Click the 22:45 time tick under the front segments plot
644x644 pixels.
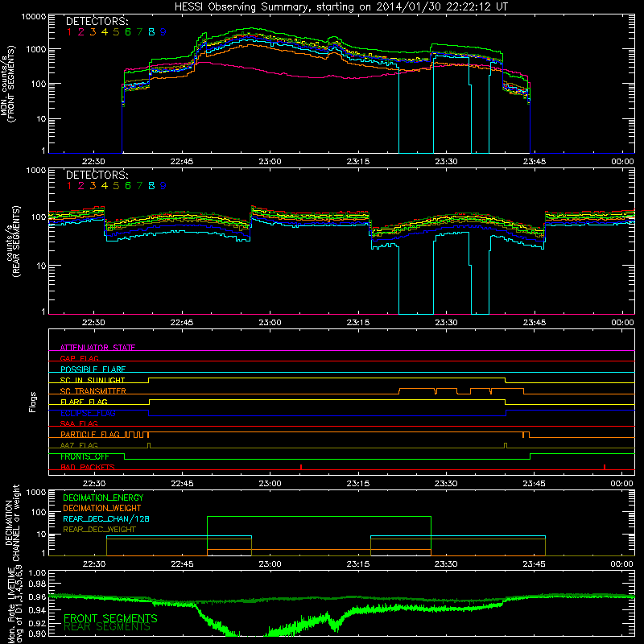tap(182, 162)
